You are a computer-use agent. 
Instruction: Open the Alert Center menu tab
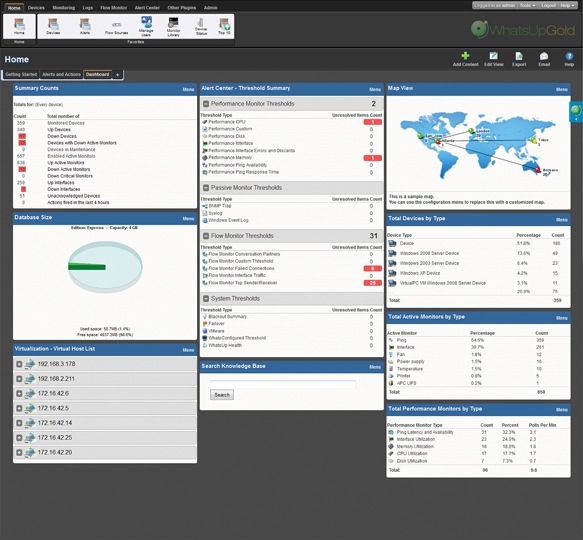tap(147, 7)
